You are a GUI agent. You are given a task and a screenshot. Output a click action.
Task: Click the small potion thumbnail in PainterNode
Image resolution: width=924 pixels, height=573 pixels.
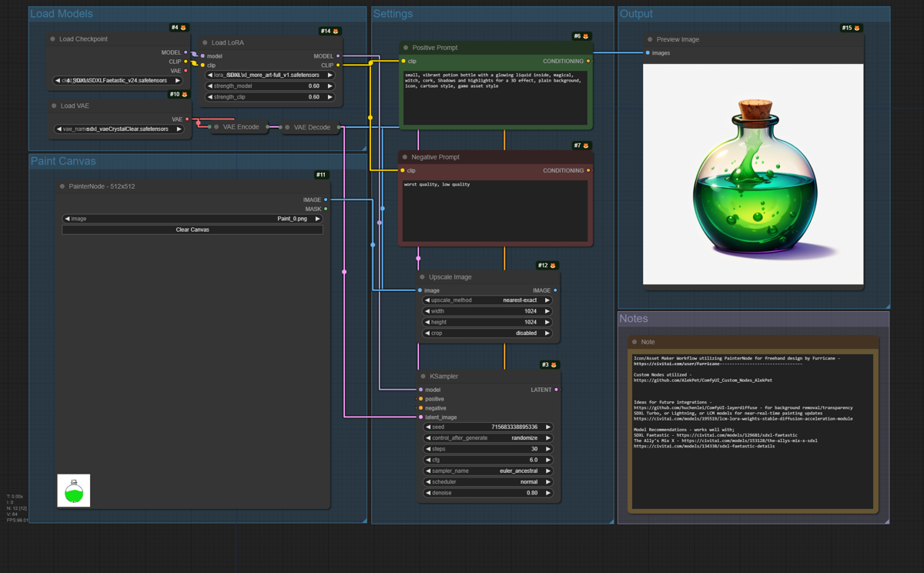[73, 491]
